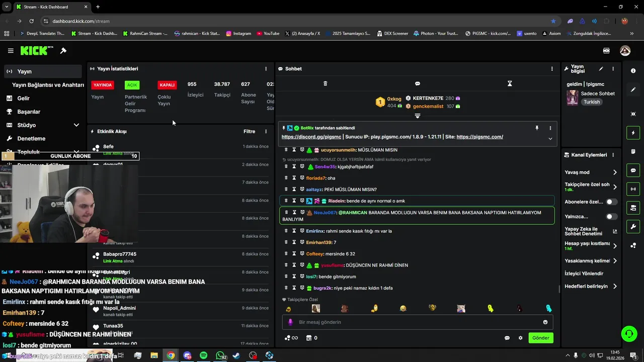Click the capture frame icon in the right sidebar
Screen dimensions: 644x362
[x=633, y=114]
